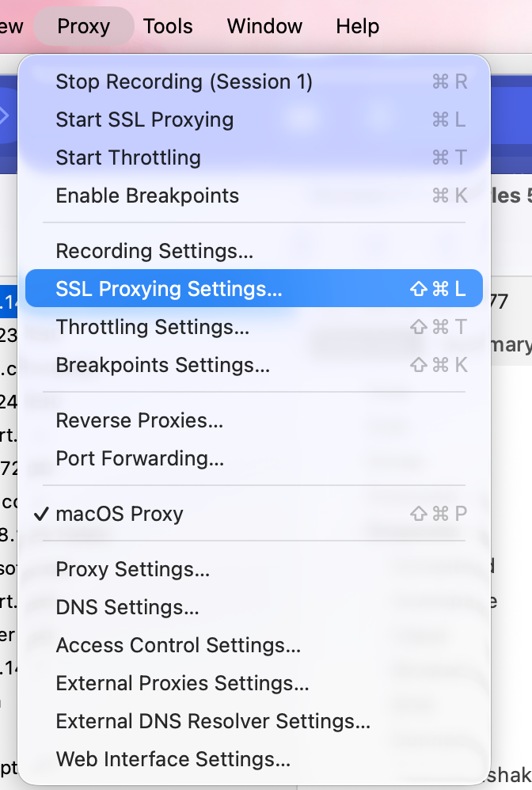Viewport: 532px width, 790px height.
Task: Open the Window menu in menu bar
Action: point(264,26)
